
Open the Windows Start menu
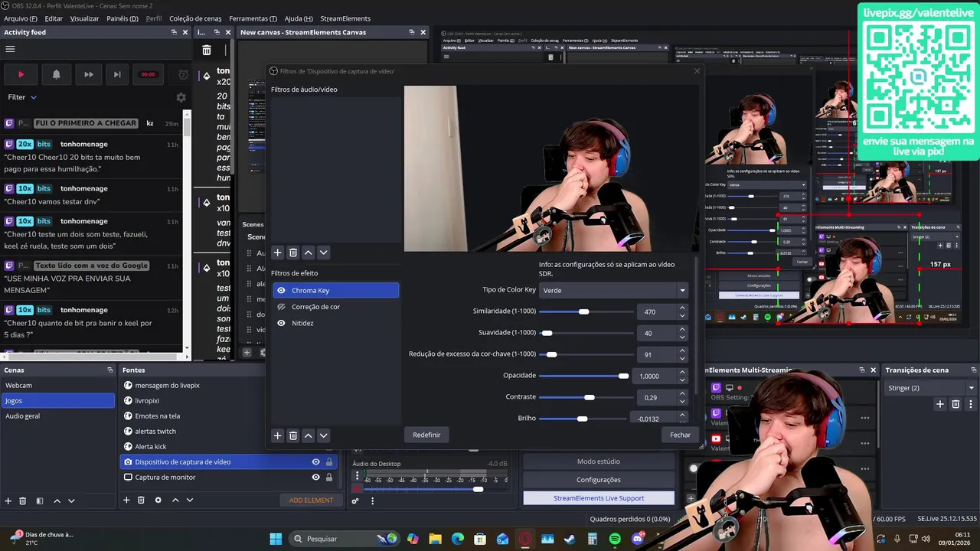pos(276,539)
